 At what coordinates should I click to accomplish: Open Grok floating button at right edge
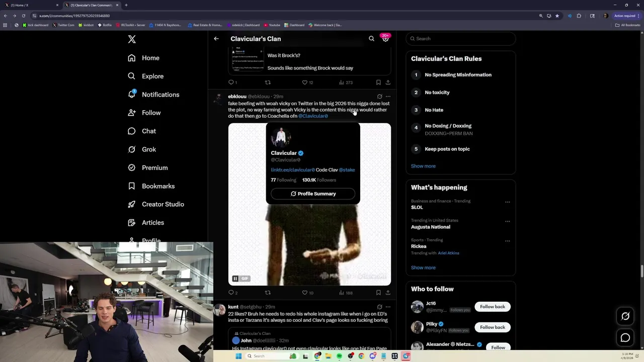pyautogui.click(x=625, y=316)
